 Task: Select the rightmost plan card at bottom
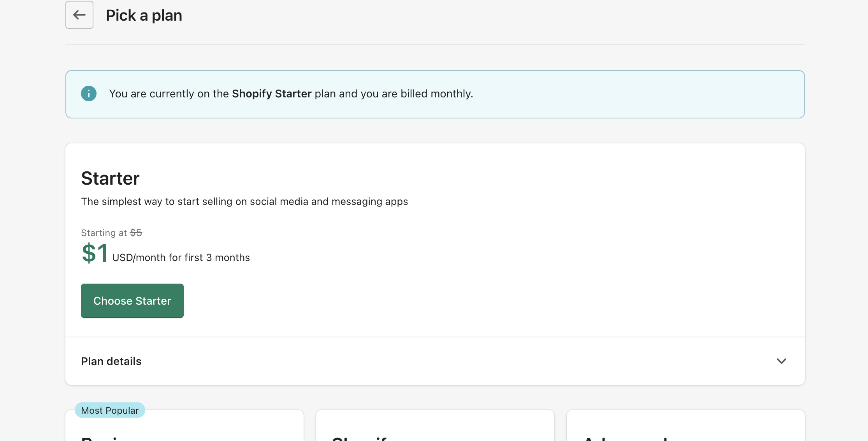(x=685, y=429)
